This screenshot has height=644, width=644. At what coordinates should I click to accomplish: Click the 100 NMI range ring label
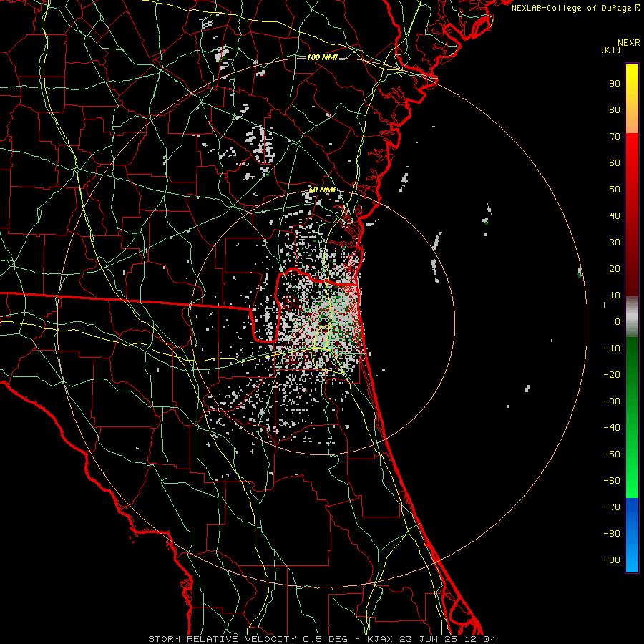click(322, 57)
